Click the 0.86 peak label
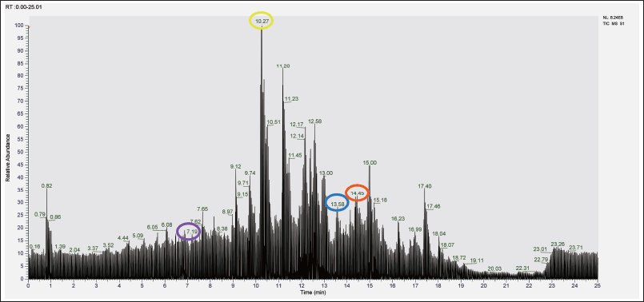Image resolution: width=644 pixels, height=302 pixels. 55,217
